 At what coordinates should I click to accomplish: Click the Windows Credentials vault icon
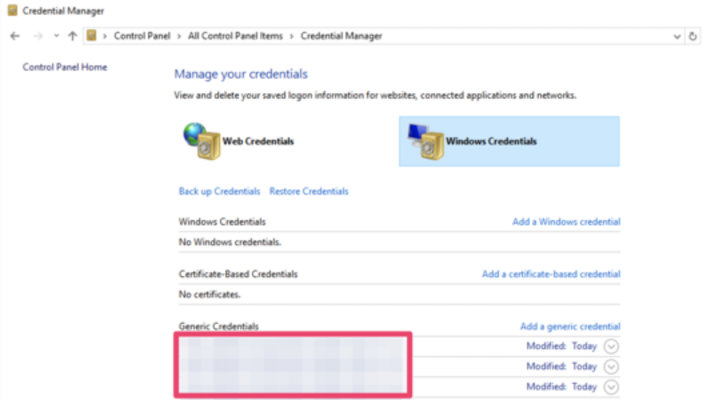tap(424, 141)
